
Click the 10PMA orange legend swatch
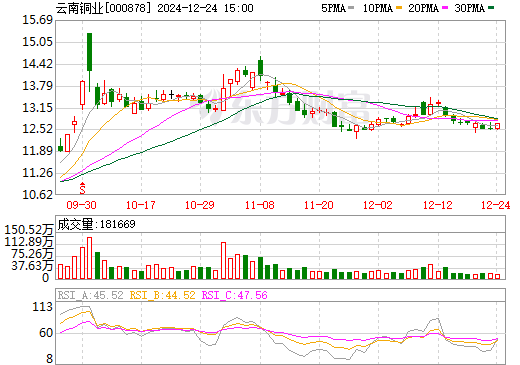pos(399,7)
